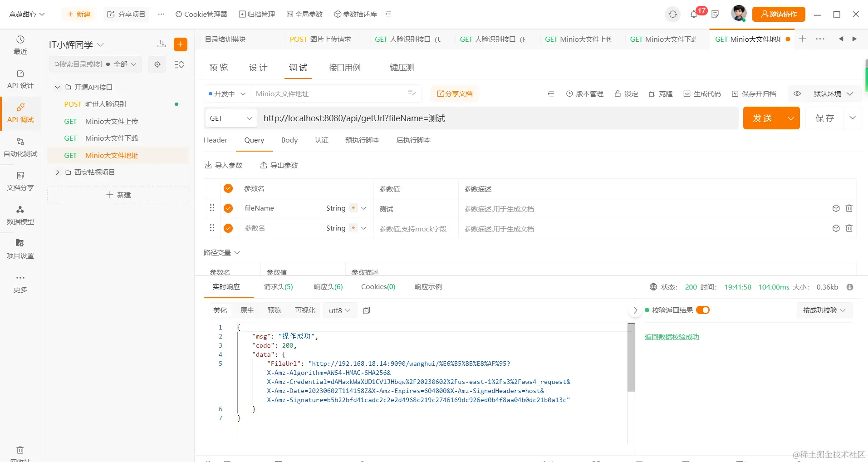This screenshot has height=462, width=868.
Task: Open the notifications bell with 17 badge
Action: (x=694, y=14)
